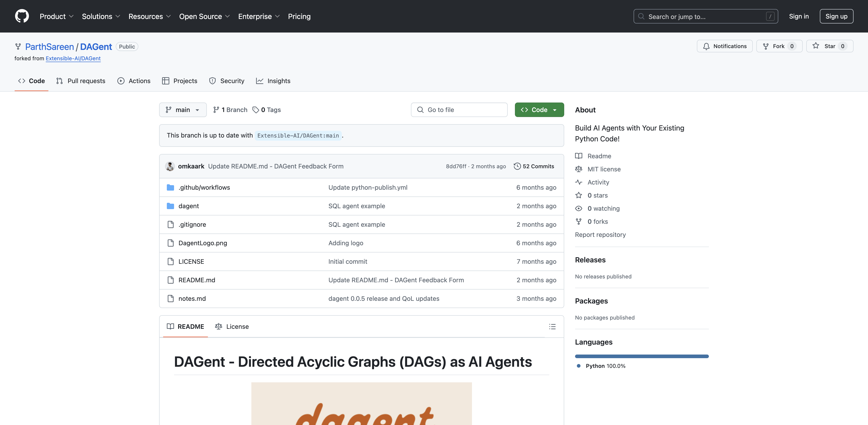Click the file icon next to DagentLogo.png
The image size is (868, 425).
(x=170, y=243)
